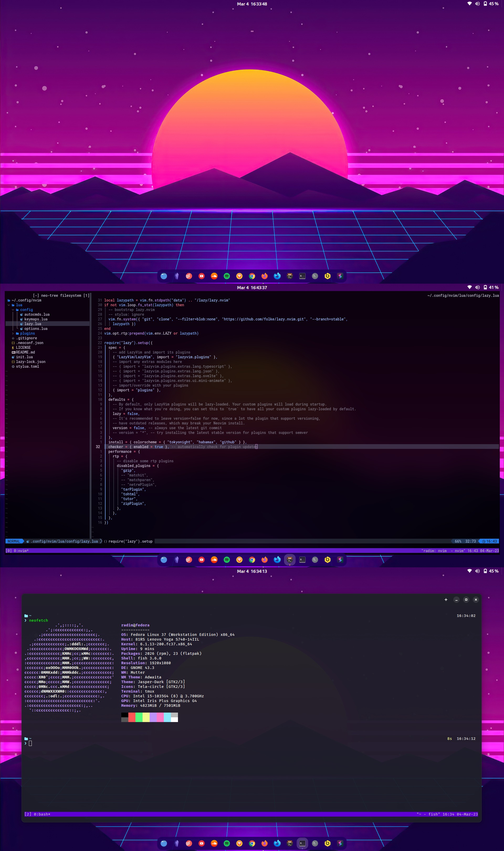Select the stylua.toml gear icon
Image resolution: width=504 pixels, height=851 pixels.
point(14,367)
